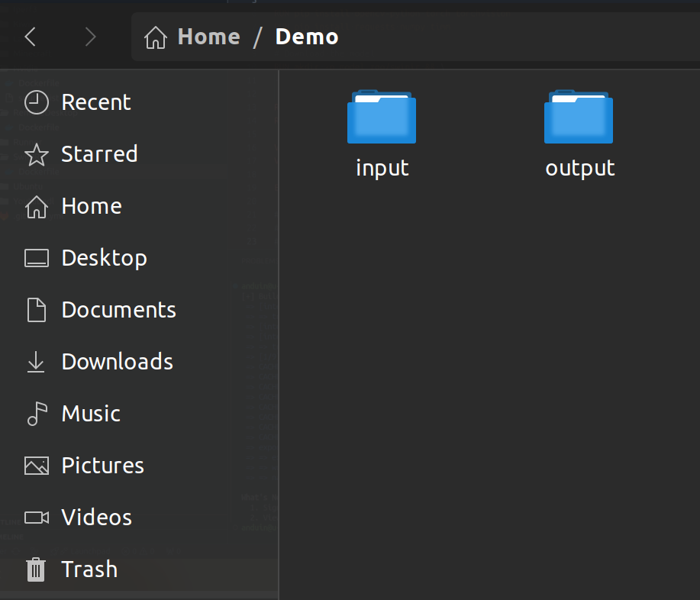
Task: Open Desktop from the sidebar
Action: [x=104, y=258]
